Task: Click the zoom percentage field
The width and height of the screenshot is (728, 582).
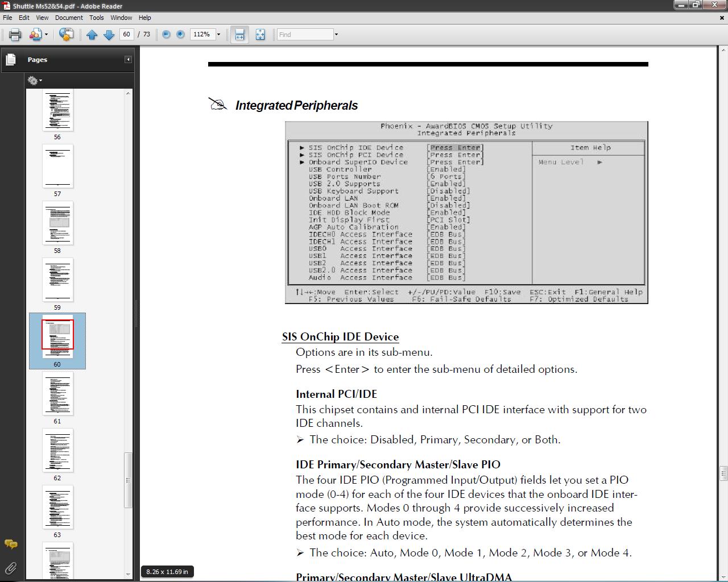Action: tap(202, 35)
